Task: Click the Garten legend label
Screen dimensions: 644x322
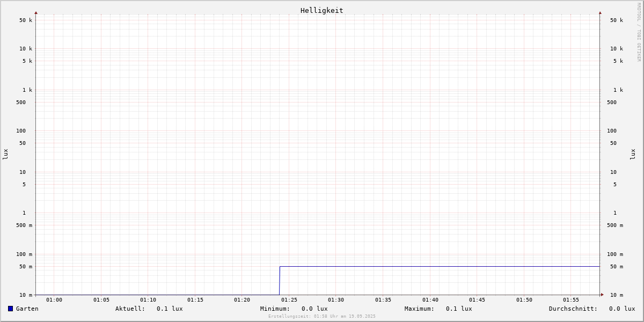Action: (27, 309)
